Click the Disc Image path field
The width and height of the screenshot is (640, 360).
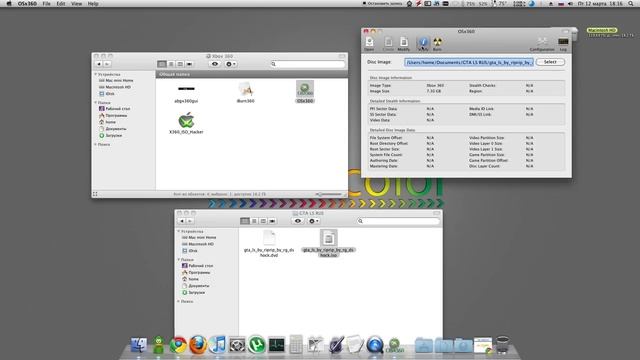(469, 62)
